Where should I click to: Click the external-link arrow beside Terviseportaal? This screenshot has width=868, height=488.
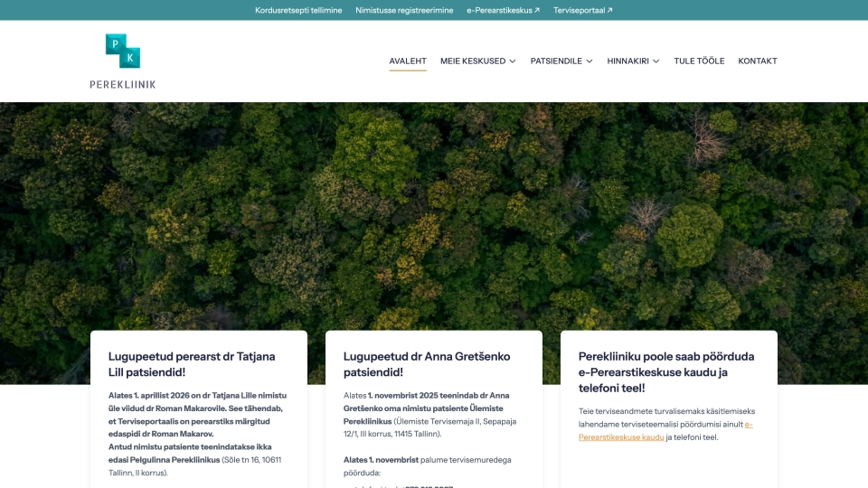point(609,10)
